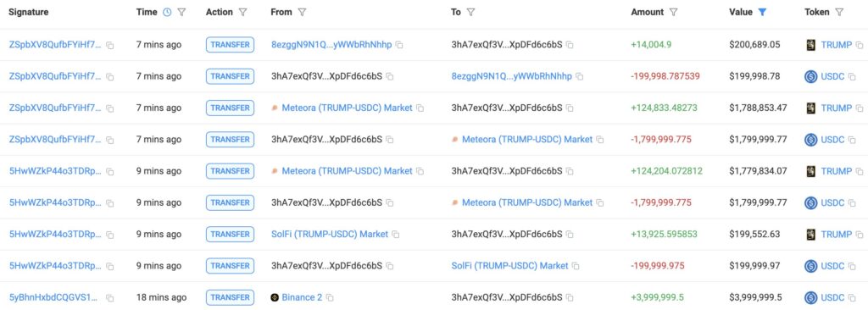Copy the SolFi market address in From column
Screen dimensions: 868x310
(x=396, y=235)
